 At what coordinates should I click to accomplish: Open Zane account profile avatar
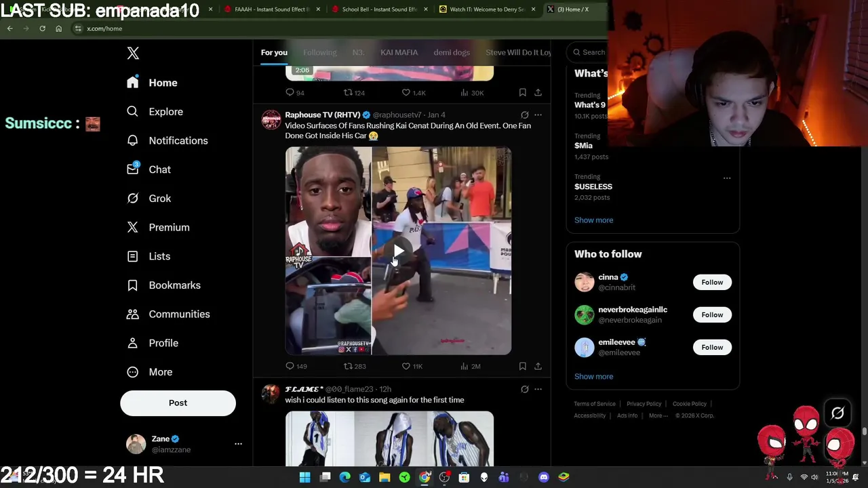pos(136,444)
